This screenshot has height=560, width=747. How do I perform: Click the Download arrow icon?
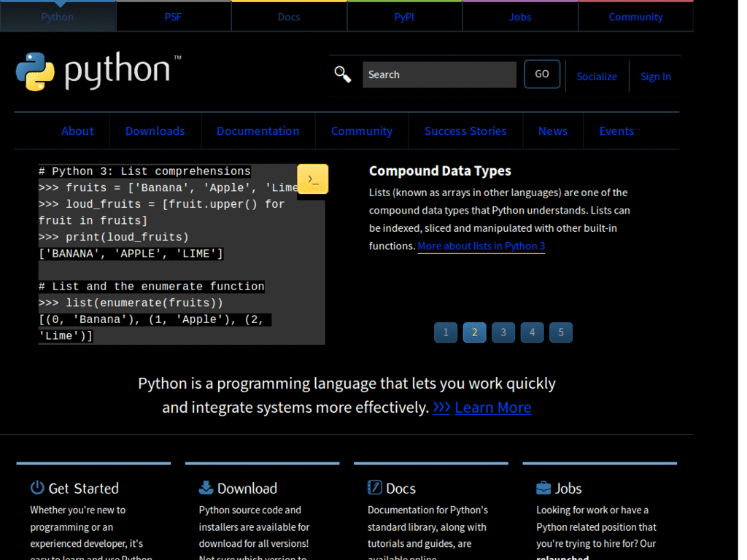(205, 487)
